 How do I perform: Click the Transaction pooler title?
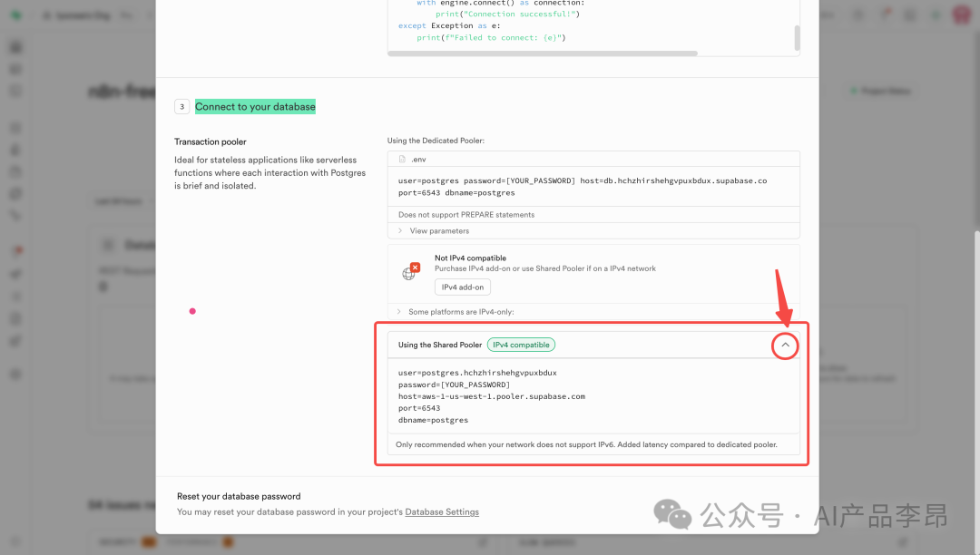[210, 141]
